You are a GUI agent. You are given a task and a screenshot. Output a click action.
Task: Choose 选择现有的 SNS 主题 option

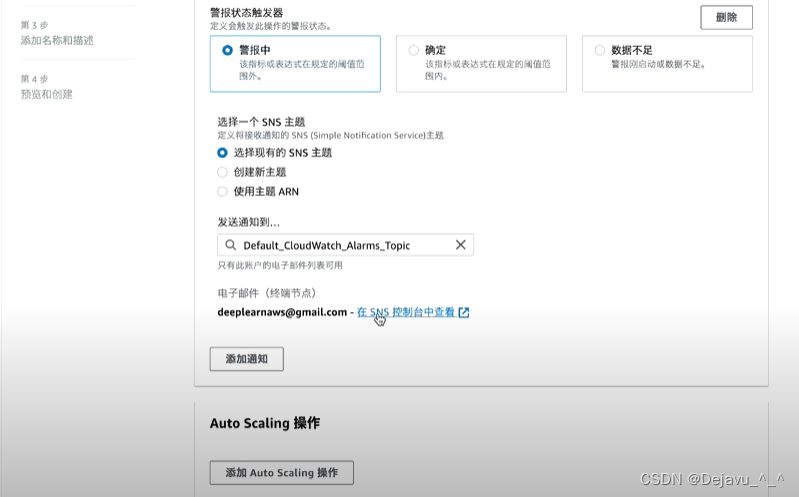pos(222,152)
